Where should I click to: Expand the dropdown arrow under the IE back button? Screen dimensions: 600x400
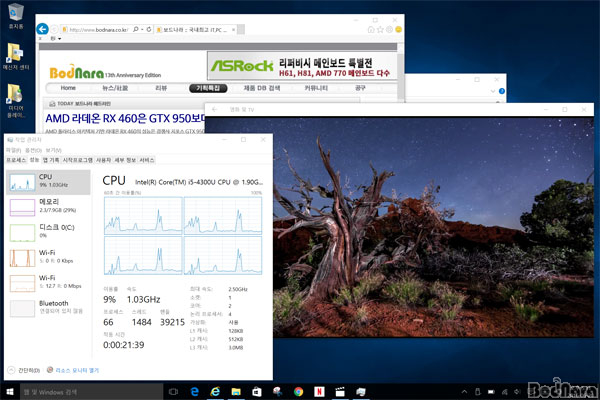pos(59,39)
